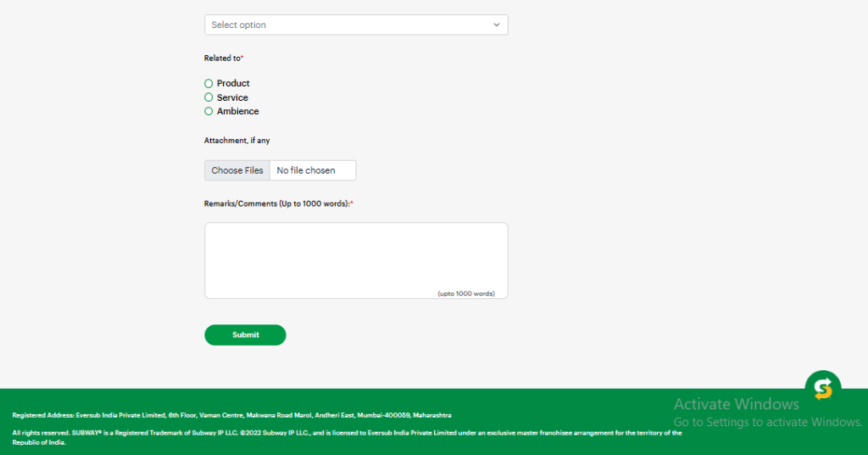Open the 'Select option' dropdown field
The image size is (868, 455).
coord(348,25)
